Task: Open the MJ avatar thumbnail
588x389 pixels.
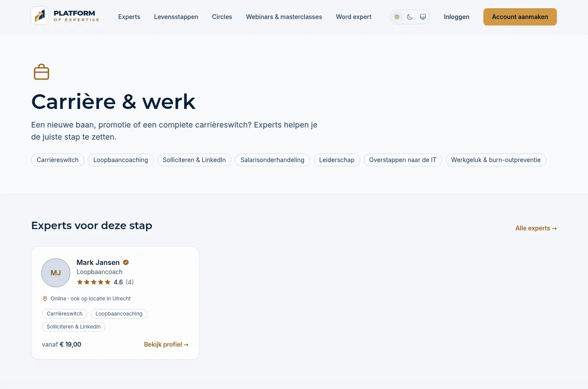Action: [56, 273]
